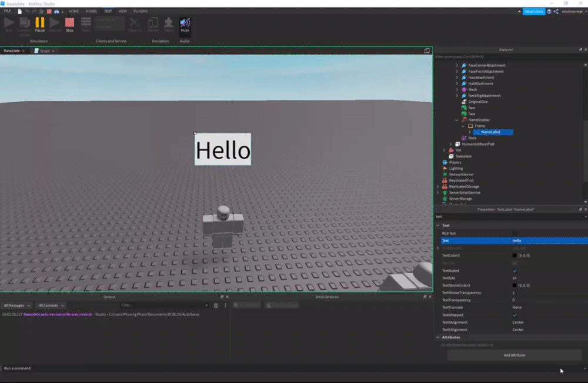Open the minhnormal account dropdown
Viewport: 588px width, 383px height.
coord(574,12)
